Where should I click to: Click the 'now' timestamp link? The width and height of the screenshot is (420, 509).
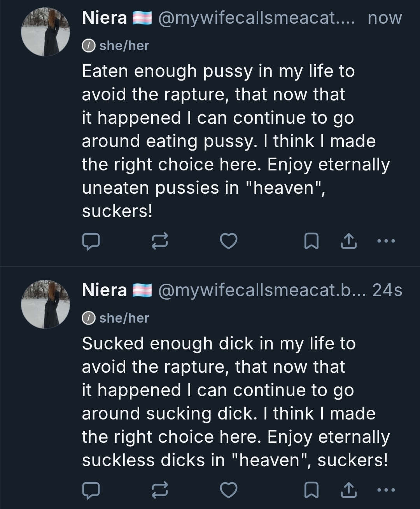pyautogui.click(x=385, y=18)
